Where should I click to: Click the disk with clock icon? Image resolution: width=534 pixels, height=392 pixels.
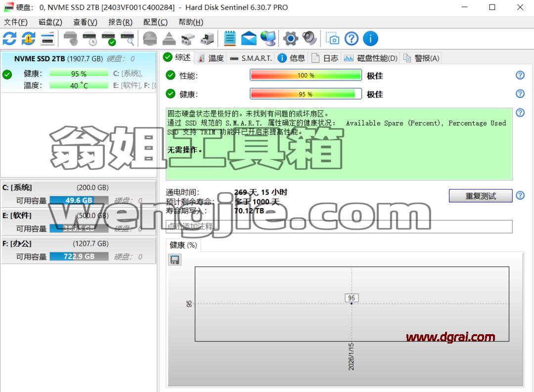point(89,39)
